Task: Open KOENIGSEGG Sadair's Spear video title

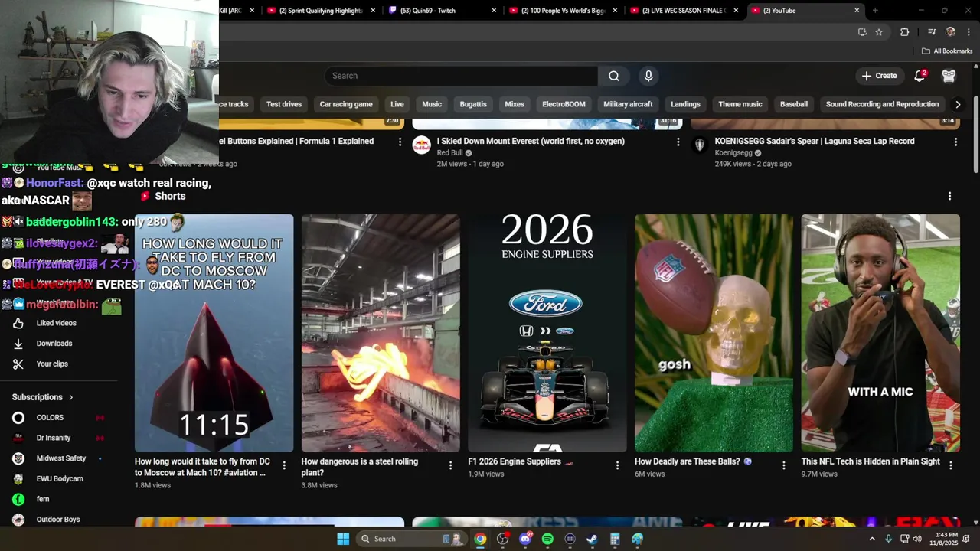Action: (x=815, y=141)
